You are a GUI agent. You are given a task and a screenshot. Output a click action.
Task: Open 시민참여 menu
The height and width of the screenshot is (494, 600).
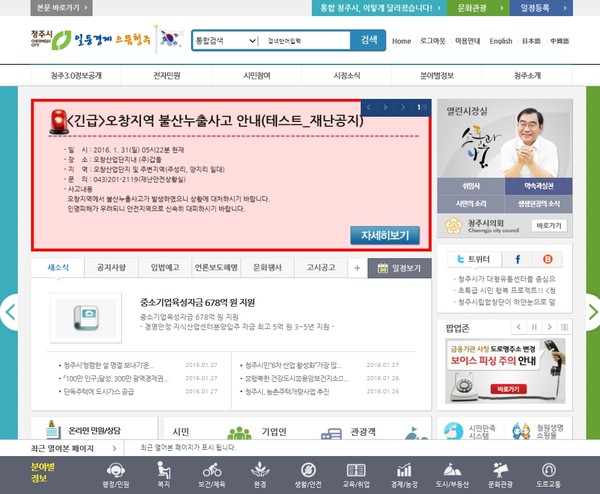coord(257,75)
